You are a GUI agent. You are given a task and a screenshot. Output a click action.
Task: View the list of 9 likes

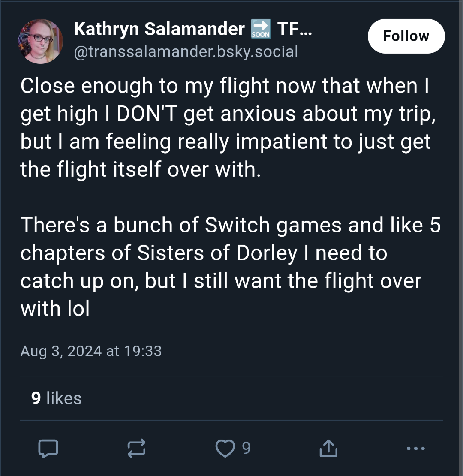pyautogui.click(x=57, y=398)
